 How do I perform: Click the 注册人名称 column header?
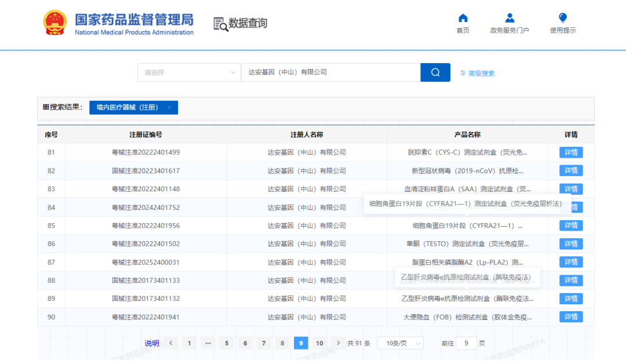(x=307, y=134)
